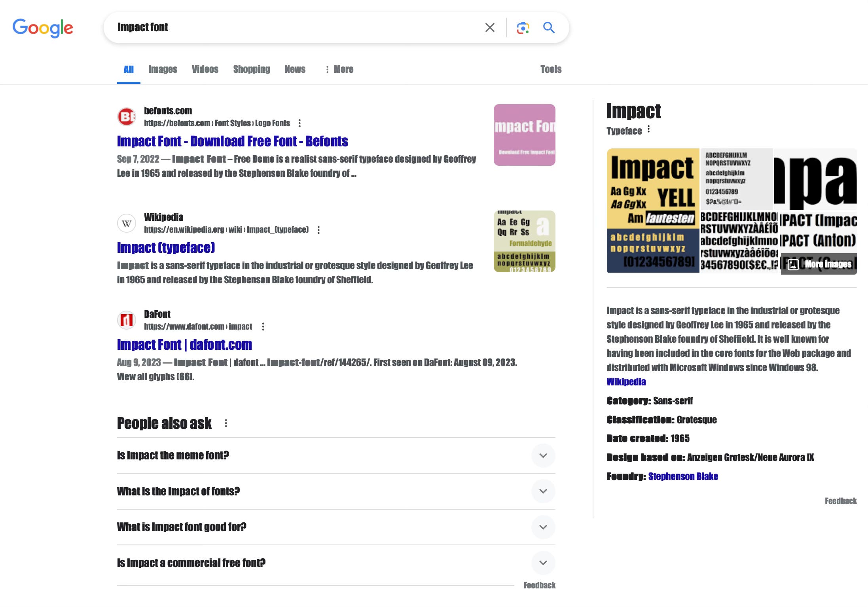This screenshot has width=868, height=607.
Task: Click the People also ask heading
Action: [x=164, y=423]
